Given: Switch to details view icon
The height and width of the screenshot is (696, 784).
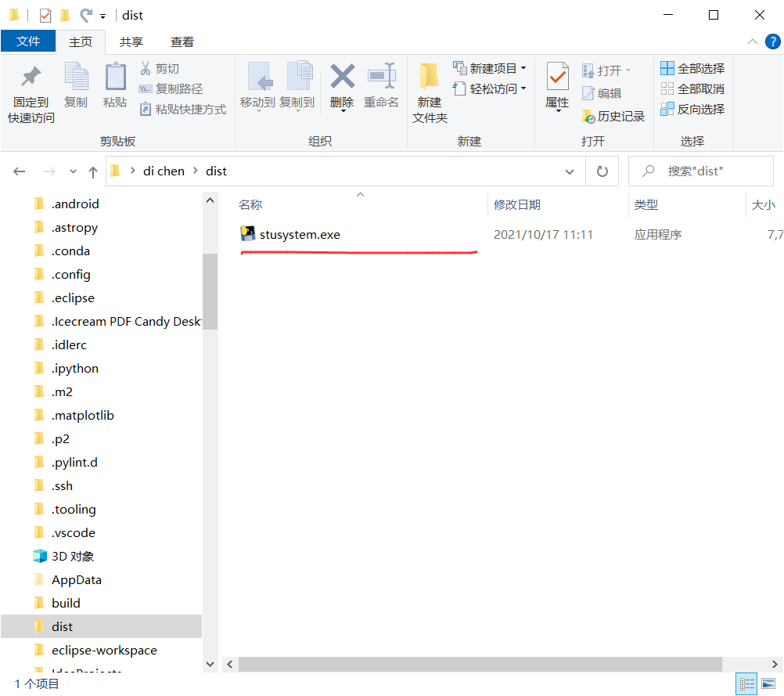Looking at the screenshot, I should click(746, 684).
